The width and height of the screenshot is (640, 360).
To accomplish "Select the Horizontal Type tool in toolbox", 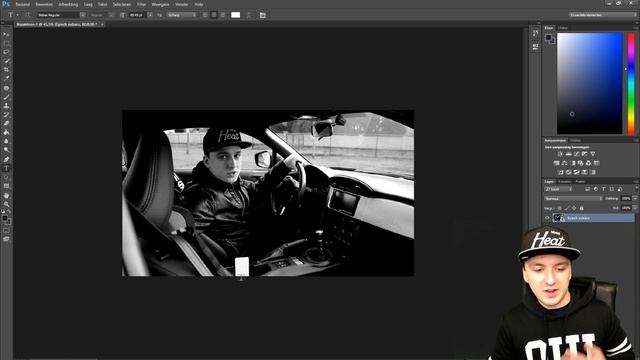I will coord(6,168).
